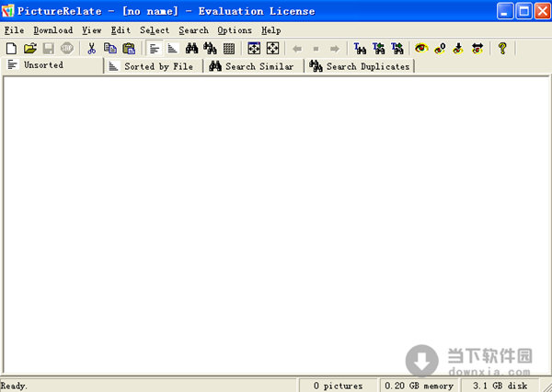Switch to the Search Similar tab
The image size is (552, 392).
[x=254, y=66]
